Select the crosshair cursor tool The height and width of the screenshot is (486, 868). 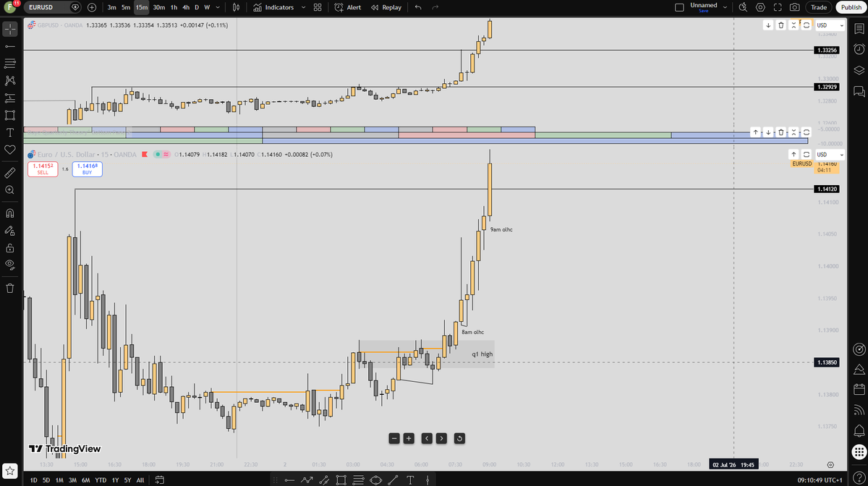click(x=10, y=30)
